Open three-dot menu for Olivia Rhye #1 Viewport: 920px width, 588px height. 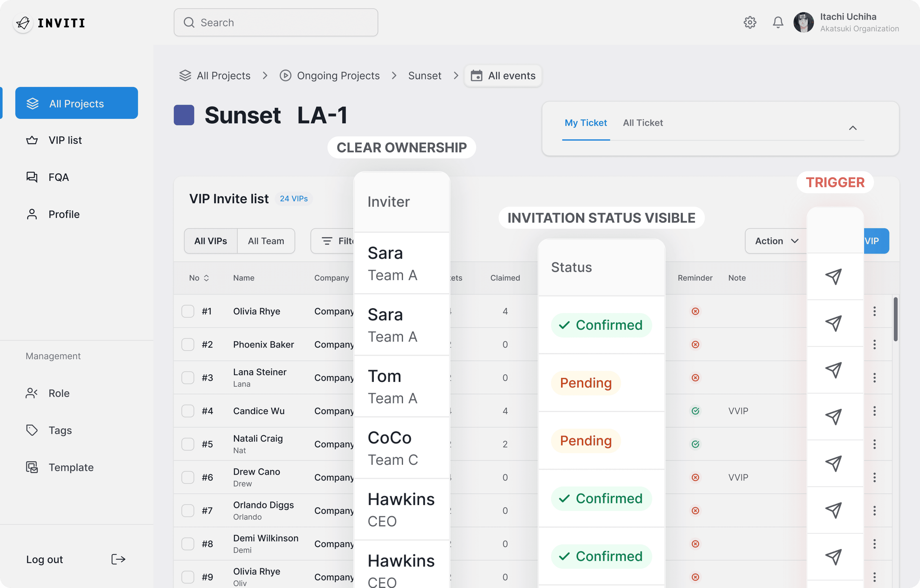pyautogui.click(x=874, y=311)
